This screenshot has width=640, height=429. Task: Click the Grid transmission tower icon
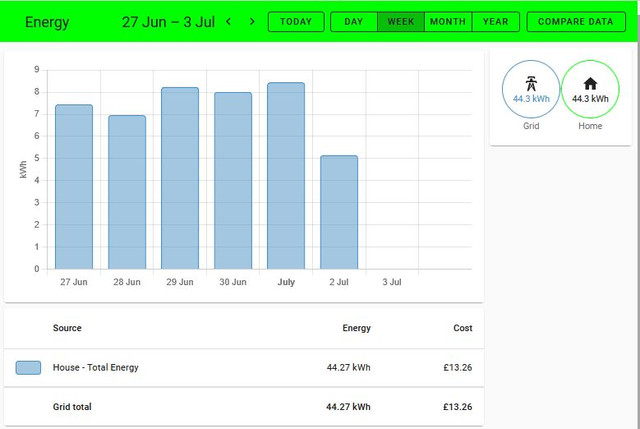pos(531,84)
